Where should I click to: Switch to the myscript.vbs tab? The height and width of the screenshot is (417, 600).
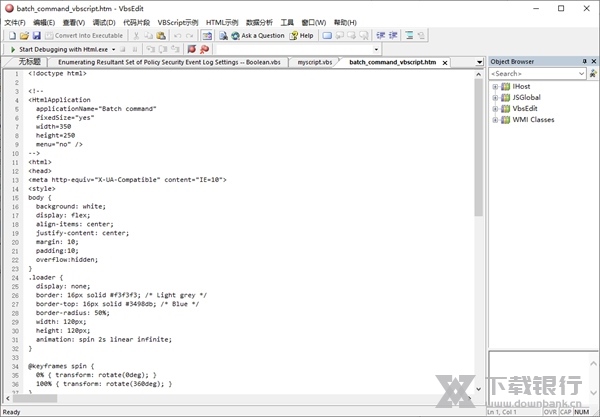(313, 62)
